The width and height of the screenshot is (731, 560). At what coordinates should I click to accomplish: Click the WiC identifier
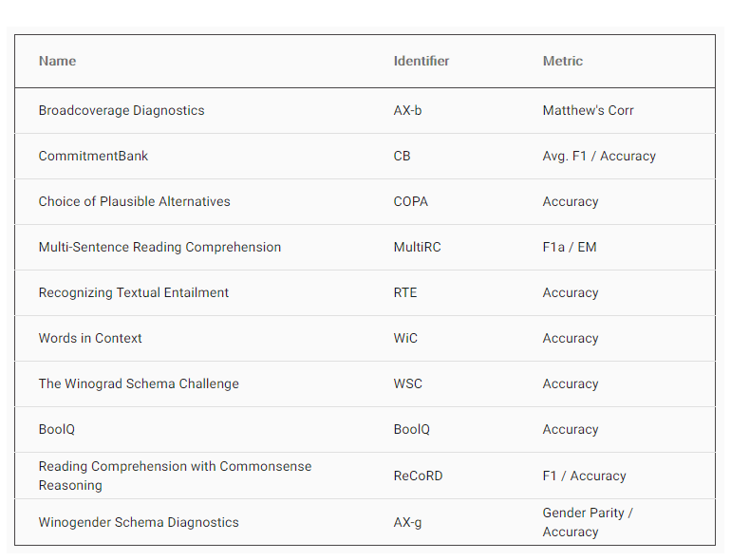[x=405, y=338]
